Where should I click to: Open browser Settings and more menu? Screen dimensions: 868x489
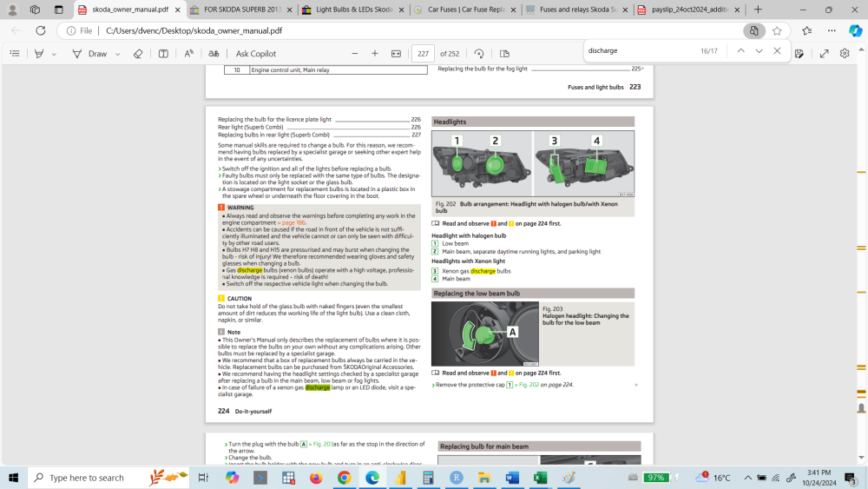pyautogui.click(x=832, y=30)
